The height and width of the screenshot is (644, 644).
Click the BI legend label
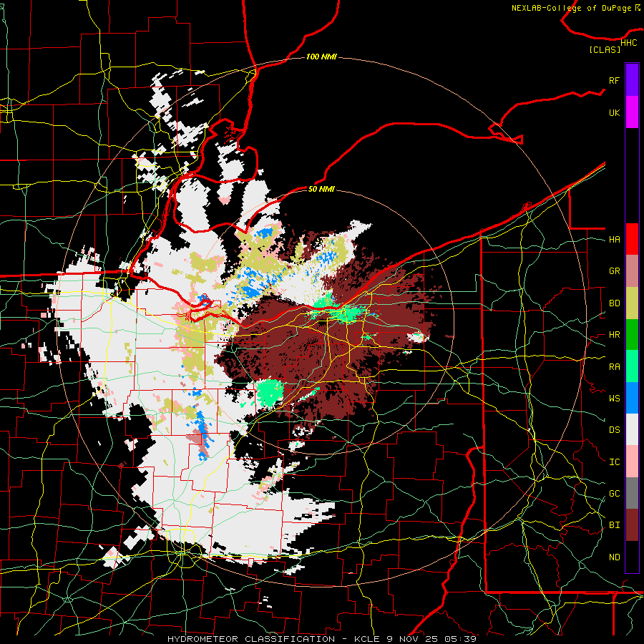point(614,525)
